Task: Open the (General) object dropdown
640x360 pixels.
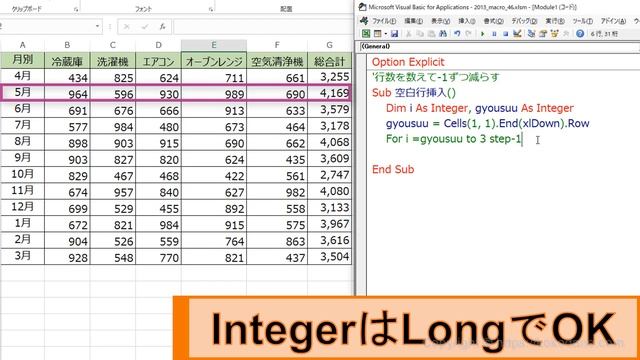Action: tap(500, 47)
